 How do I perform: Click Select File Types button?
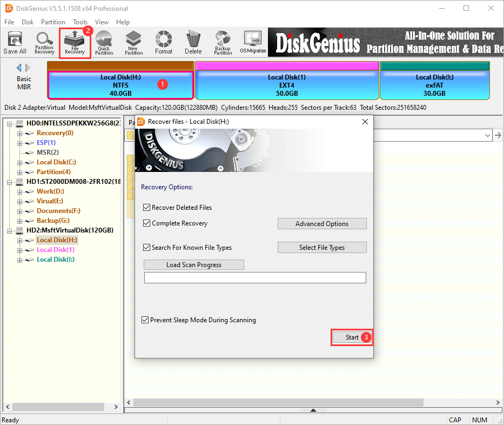(322, 248)
